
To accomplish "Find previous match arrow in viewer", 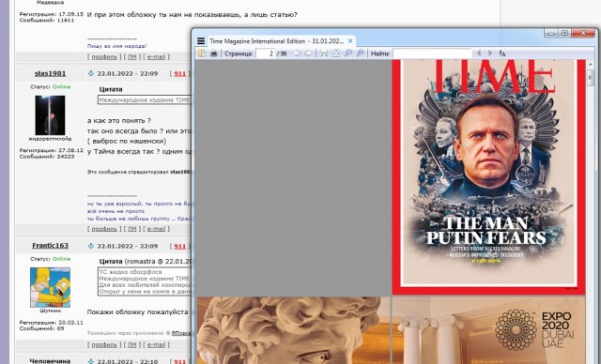I will [479, 53].
